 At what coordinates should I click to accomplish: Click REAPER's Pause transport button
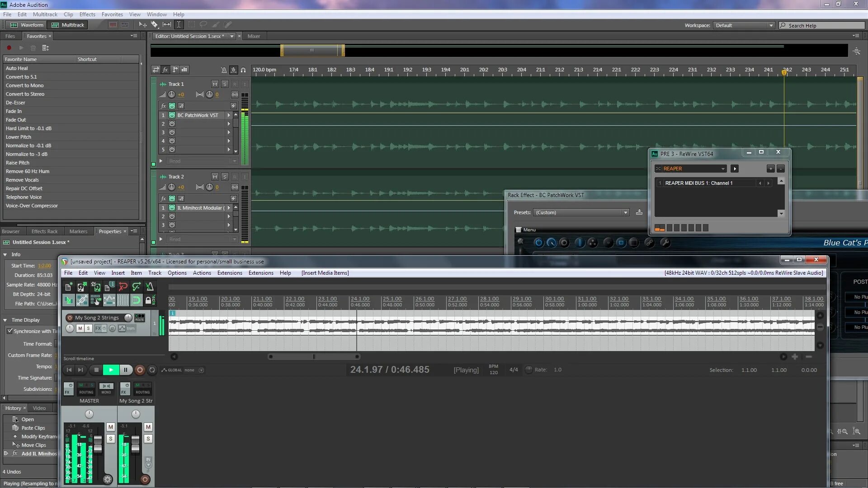(x=126, y=370)
